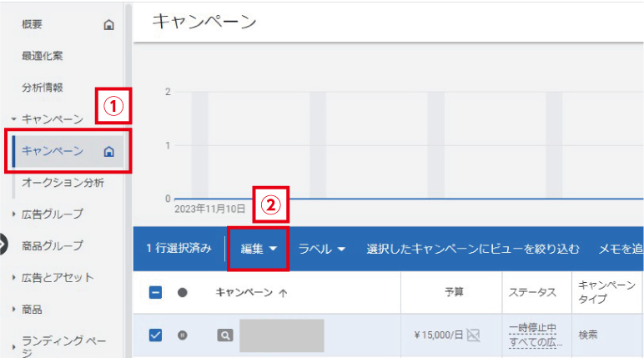
Task: Open the 編集 dropdown in blue bar
Action: coord(259,249)
